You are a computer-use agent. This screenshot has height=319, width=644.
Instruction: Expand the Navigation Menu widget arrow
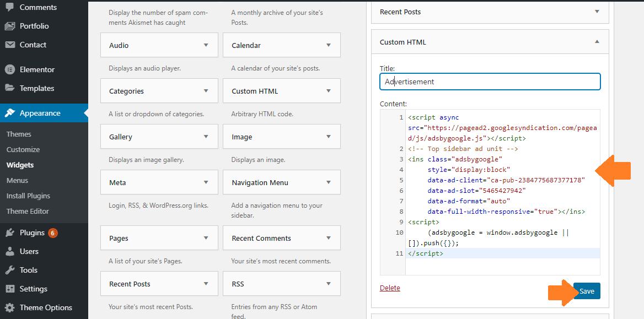[x=328, y=182]
